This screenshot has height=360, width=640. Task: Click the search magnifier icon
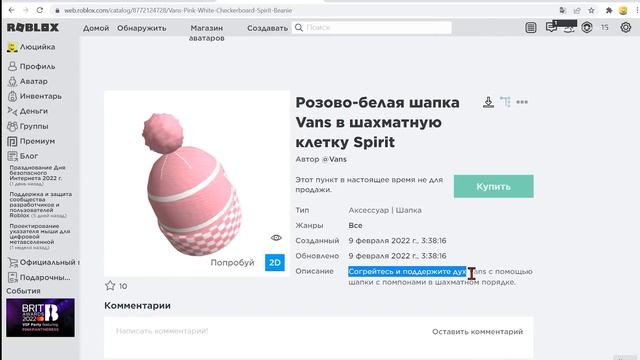point(299,27)
